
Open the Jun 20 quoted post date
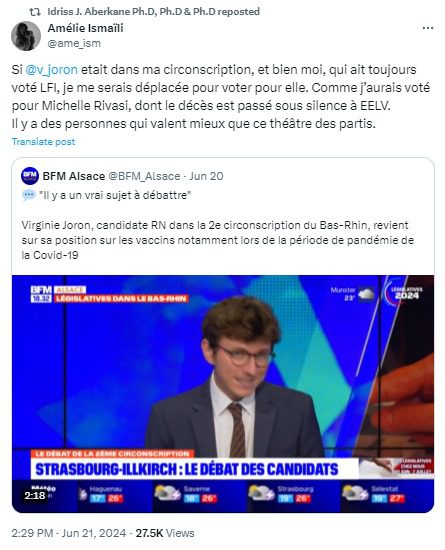[206, 176]
